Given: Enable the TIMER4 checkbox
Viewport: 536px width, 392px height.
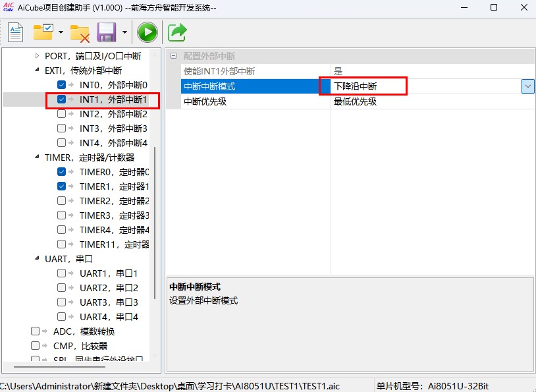Looking at the screenshot, I should tap(61, 229).
